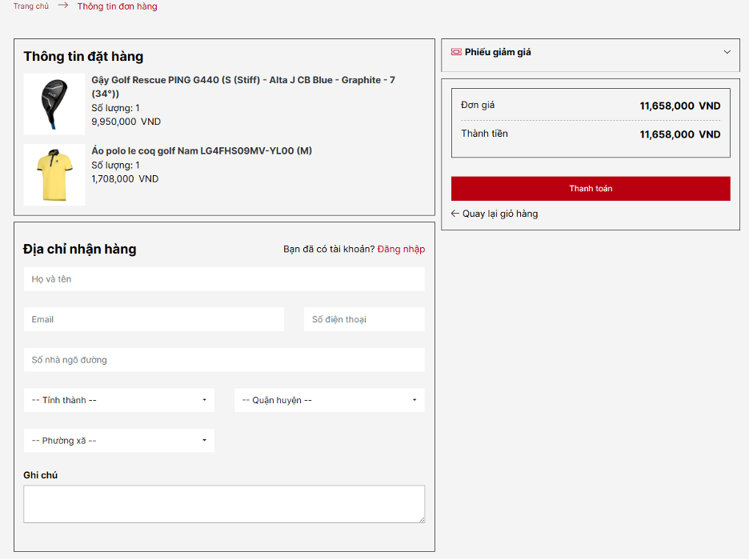Image resolution: width=749 pixels, height=560 pixels.
Task: Expand the Phiếu giảm giá chevron
Action: click(727, 52)
